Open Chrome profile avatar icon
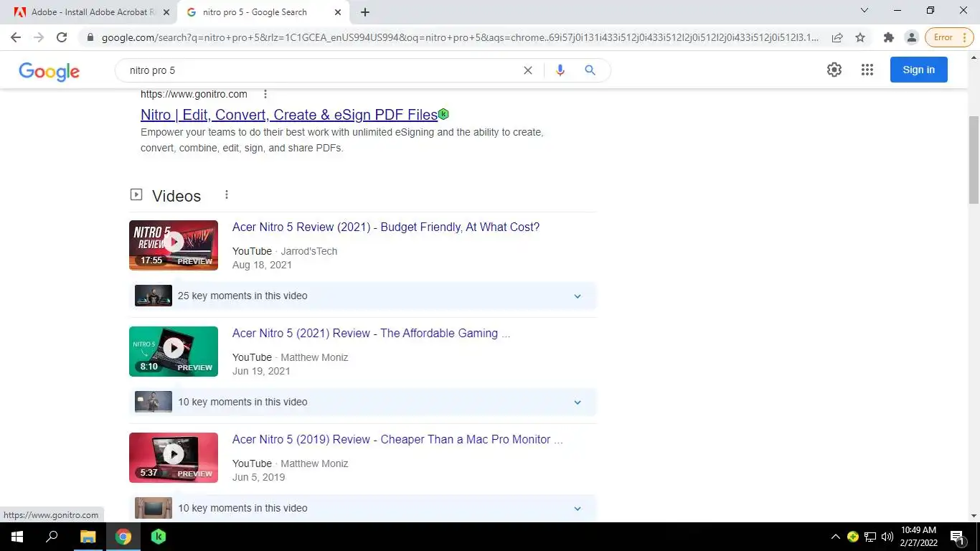The width and height of the screenshot is (980, 551). [x=911, y=37]
